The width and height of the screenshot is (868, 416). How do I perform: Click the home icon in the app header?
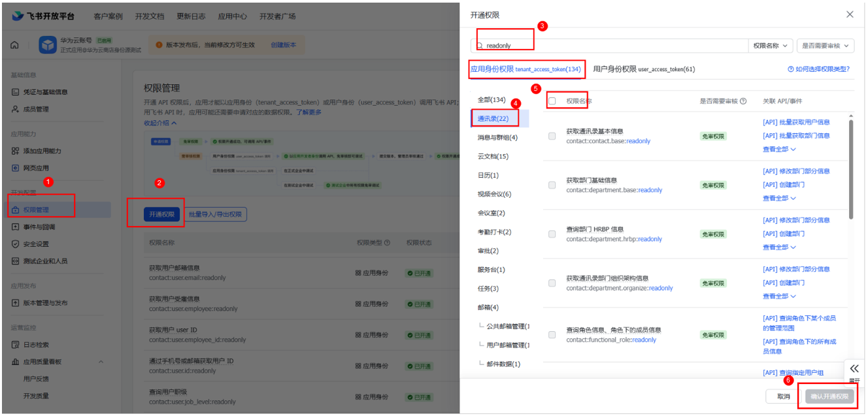(14, 45)
